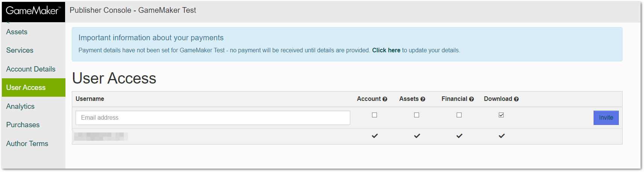The width and height of the screenshot is (644, 172).
Task: Follow the "Click here" payment details link
Action: click(386, 50)
